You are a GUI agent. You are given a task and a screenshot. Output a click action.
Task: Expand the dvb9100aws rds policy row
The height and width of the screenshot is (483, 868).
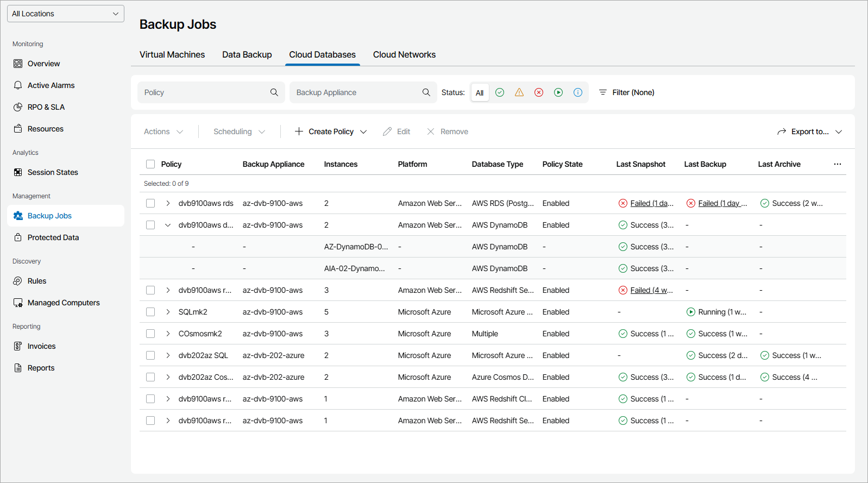[x=168, y=203]
